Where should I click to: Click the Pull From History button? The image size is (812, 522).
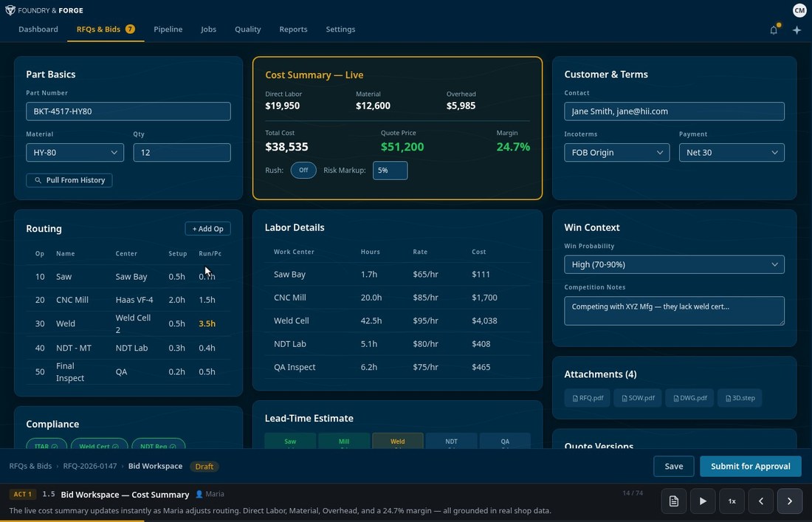point(69,179)
